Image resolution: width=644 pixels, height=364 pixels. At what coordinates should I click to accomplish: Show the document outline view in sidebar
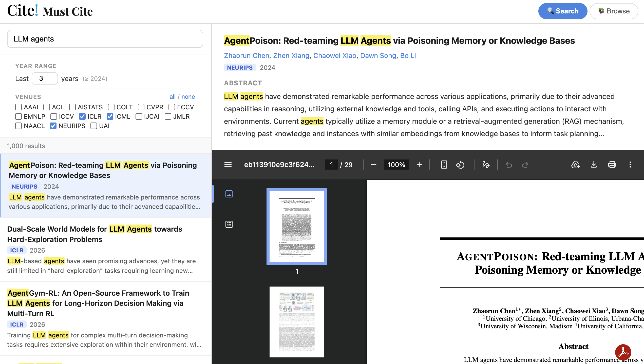[x=229, y=224]
